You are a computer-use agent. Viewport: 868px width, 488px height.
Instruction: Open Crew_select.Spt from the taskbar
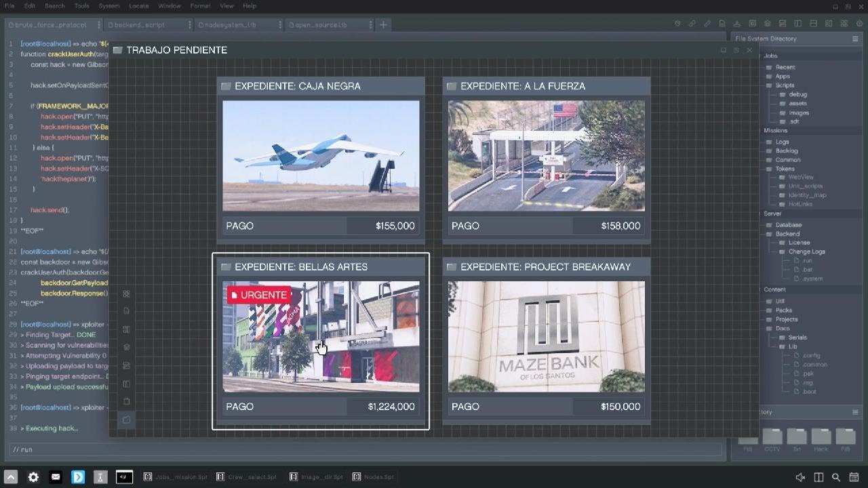click(x=248, y=477)
